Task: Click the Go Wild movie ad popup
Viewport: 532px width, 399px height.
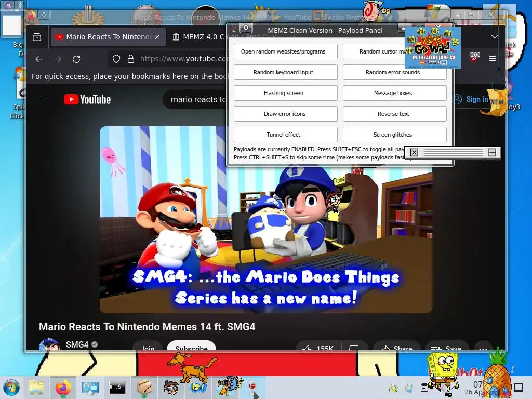Action: click(x=433, y=47)
